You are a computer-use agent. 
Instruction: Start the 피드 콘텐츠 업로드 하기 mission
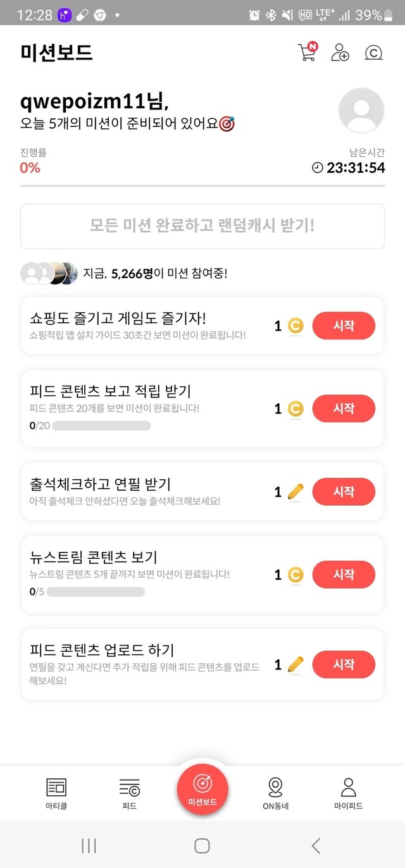(344, 664)
